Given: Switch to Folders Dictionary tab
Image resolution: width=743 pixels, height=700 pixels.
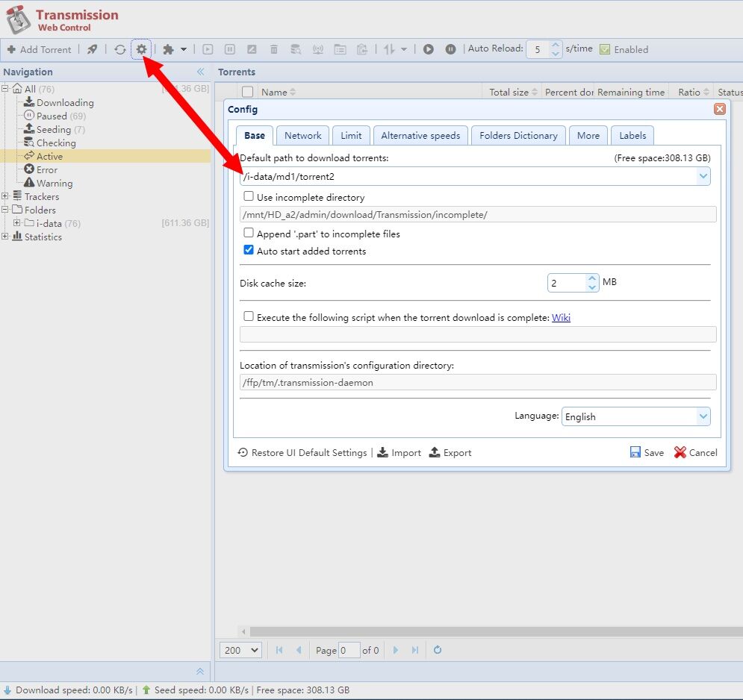Looking at the screenshot, I should 518,136.
